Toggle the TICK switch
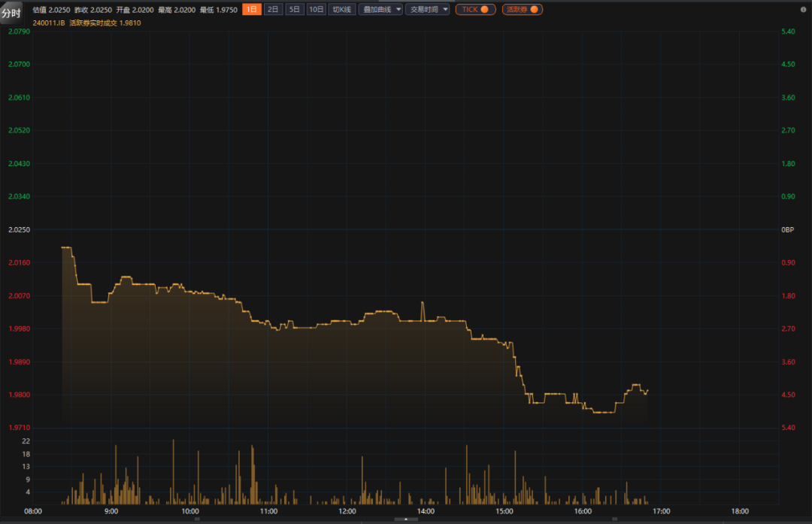Screen dimensions: 812x524 [475, 10]
